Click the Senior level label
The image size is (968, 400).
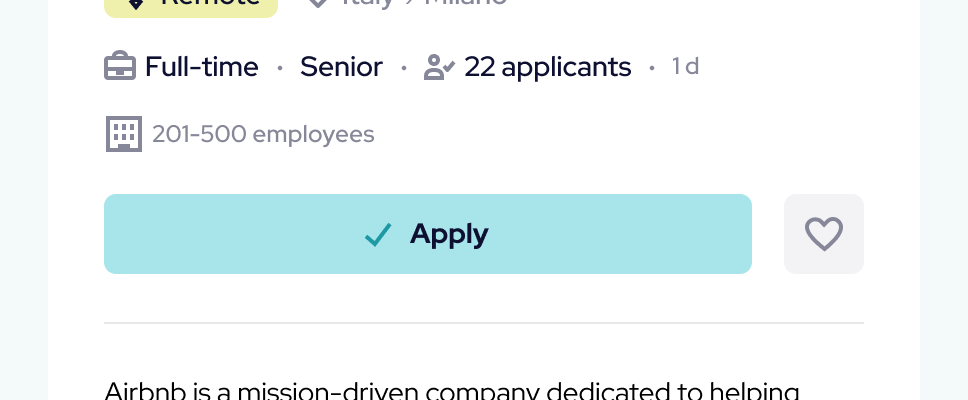pyautogui.click(x=341, y=67)
